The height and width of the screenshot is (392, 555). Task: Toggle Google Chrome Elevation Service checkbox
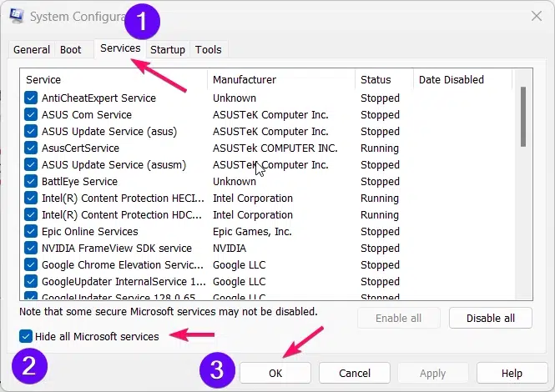[x=31, y=264]
